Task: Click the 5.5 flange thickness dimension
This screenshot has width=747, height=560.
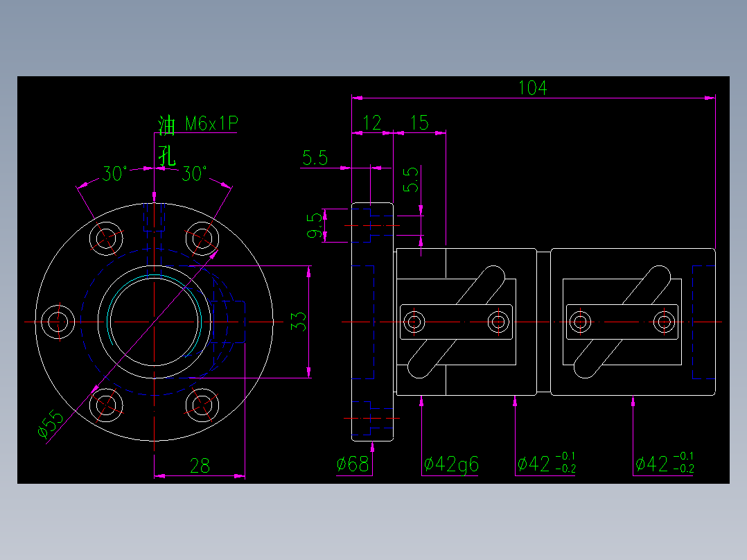Action: coord(317,157)
